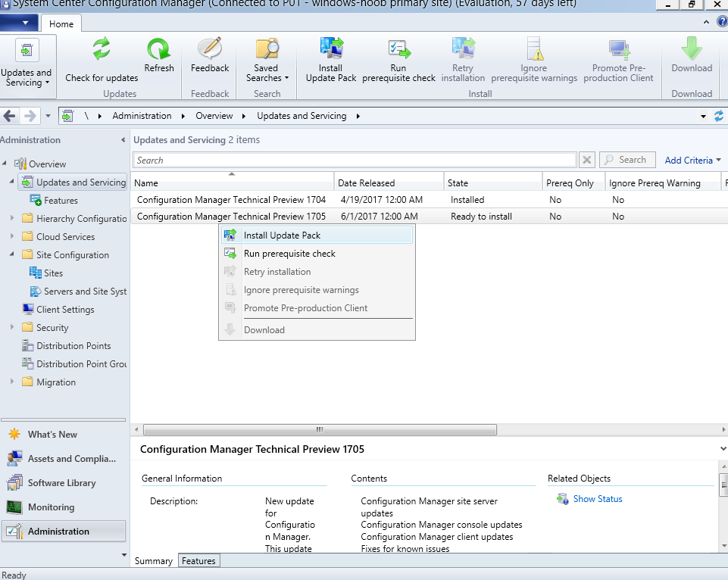Expand the Migration node
The image size is (728, 580).
pos(12,382)
